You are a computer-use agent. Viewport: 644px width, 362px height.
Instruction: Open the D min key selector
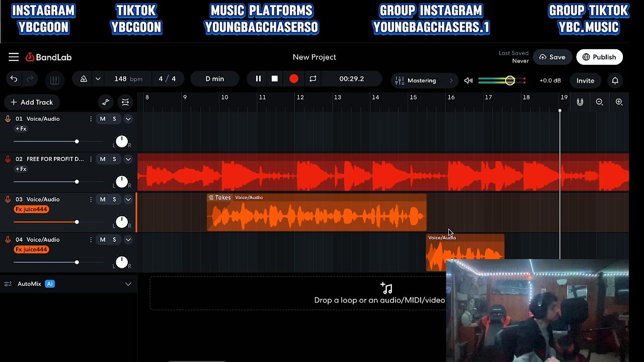point(215,79)
